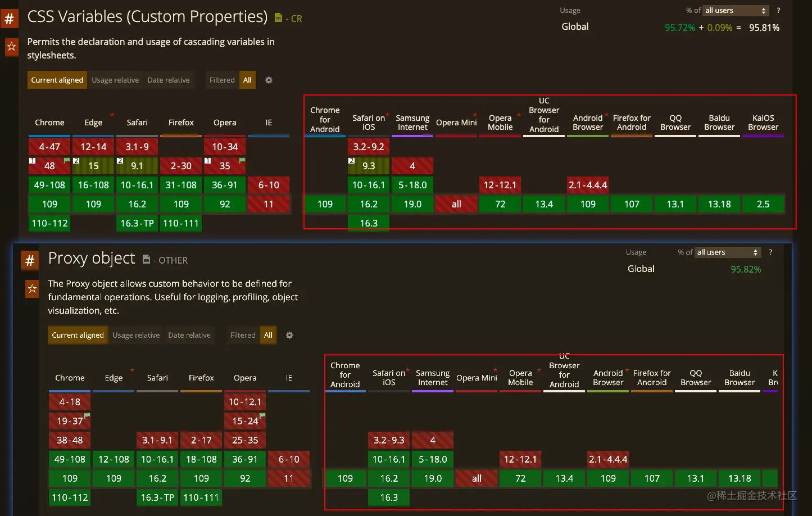Click the CSS Variables 95.81% global usage figure
Screen dimensions: 812x516
coord(764,28)
